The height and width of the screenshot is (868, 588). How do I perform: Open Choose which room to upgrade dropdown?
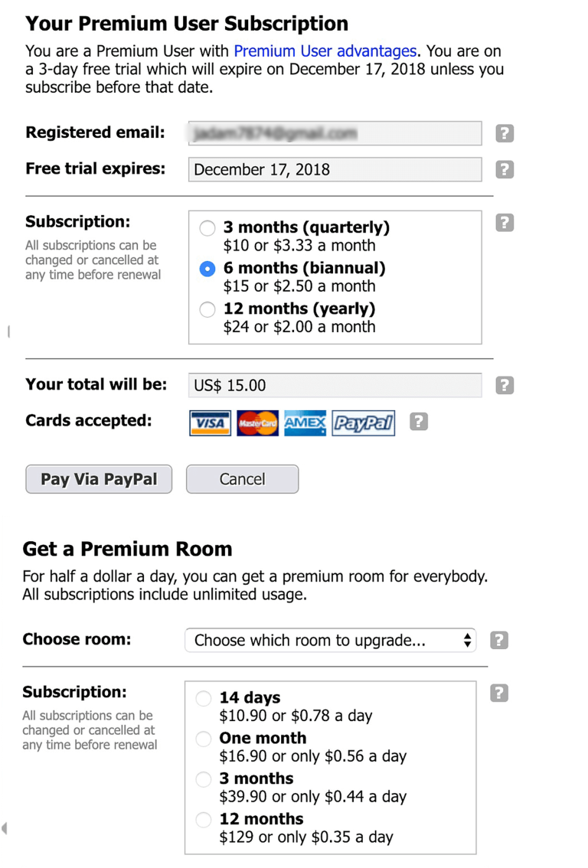(331, 641)
